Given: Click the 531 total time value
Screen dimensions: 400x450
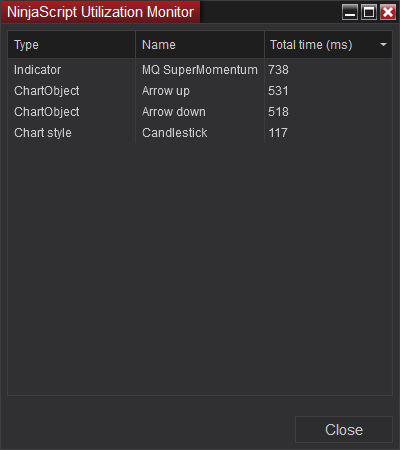Looking at the screenshot, I should click(x=278, y=91).
